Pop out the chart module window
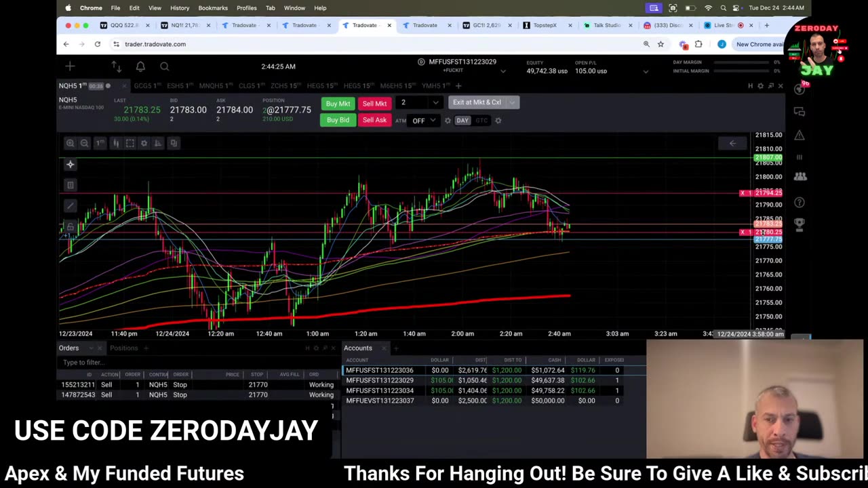 (770, 86)
